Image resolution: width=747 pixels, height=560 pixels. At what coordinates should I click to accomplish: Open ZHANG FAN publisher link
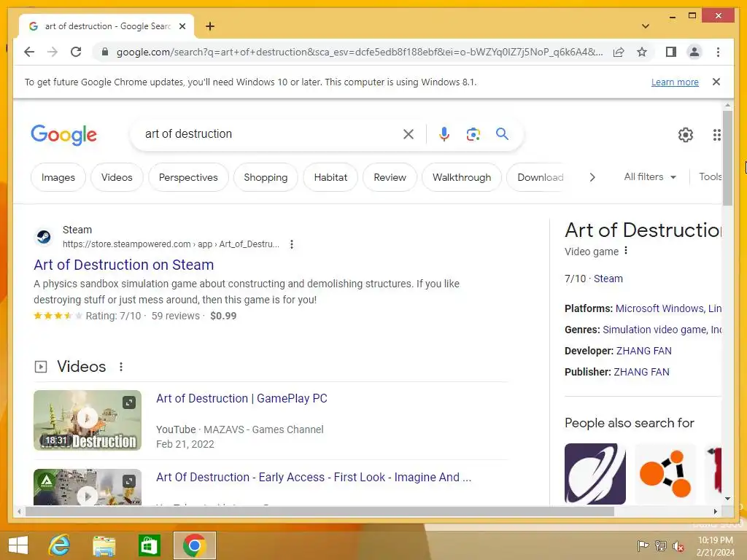[x=641, y=372]
